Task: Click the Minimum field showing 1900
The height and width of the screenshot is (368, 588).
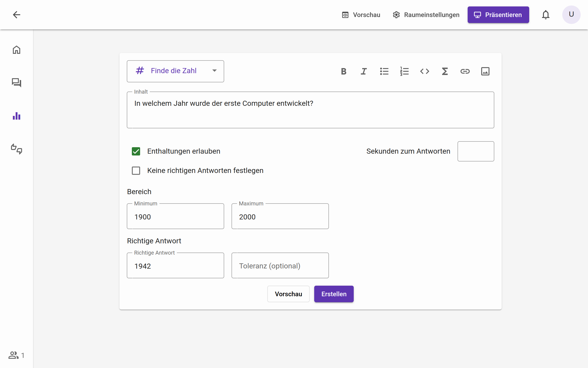Action: pos(175,216)
